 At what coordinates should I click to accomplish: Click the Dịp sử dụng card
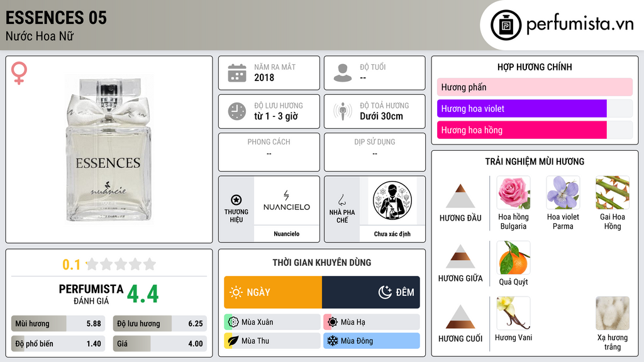[x=375, y=152]
